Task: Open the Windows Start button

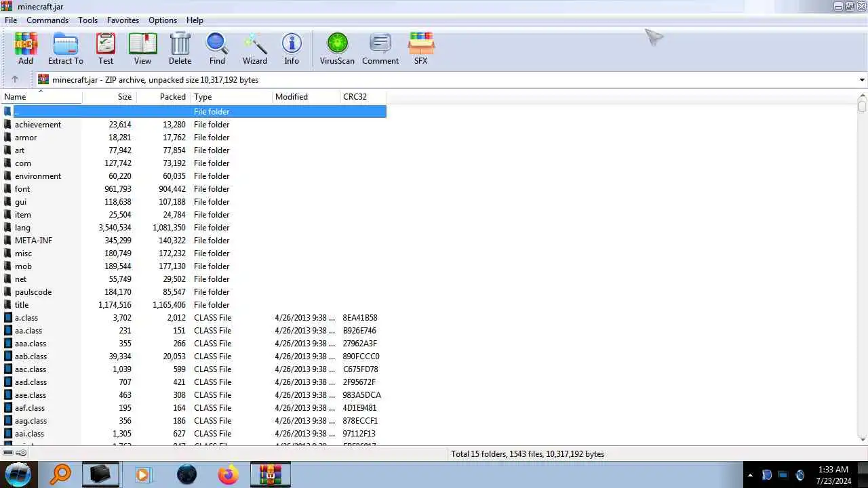Action: (18, 474)
